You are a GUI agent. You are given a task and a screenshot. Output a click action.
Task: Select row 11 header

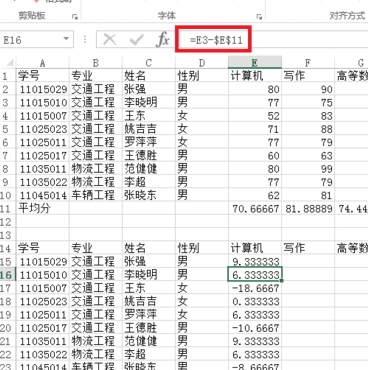pos(6,208)
